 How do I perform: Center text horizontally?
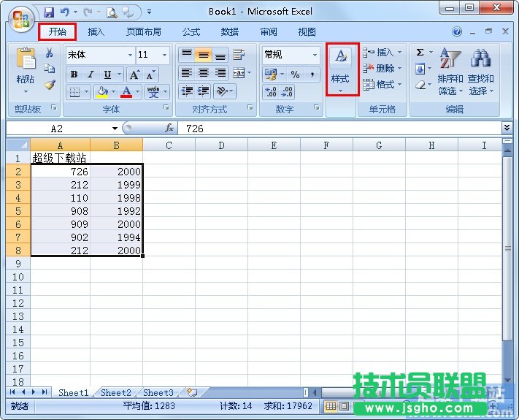[x=204, y=73]
